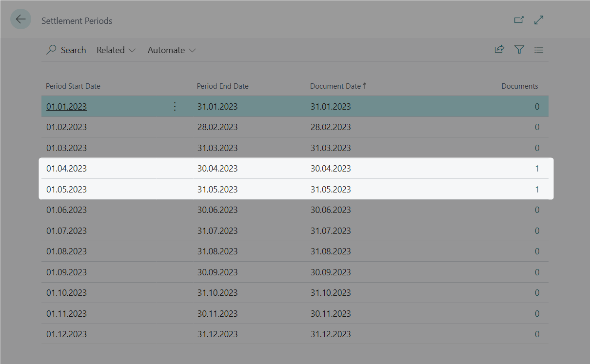Select the 01.06.2023 period start cell
This screenshot has width=590, height=364.
[x=67, y=210]
